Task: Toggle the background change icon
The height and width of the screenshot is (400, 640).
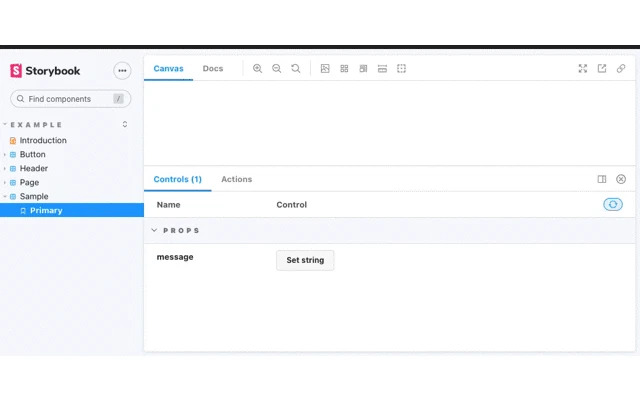Action: (325, 69)
